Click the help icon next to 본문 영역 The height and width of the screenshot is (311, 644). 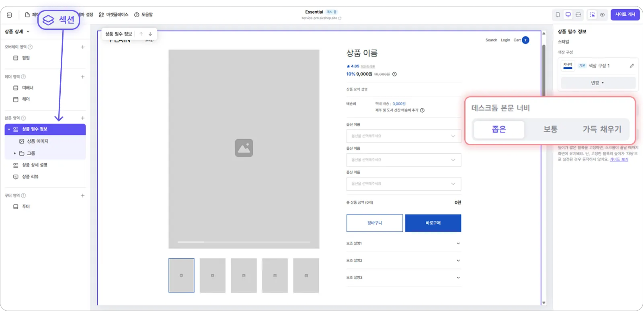point(23,118)
